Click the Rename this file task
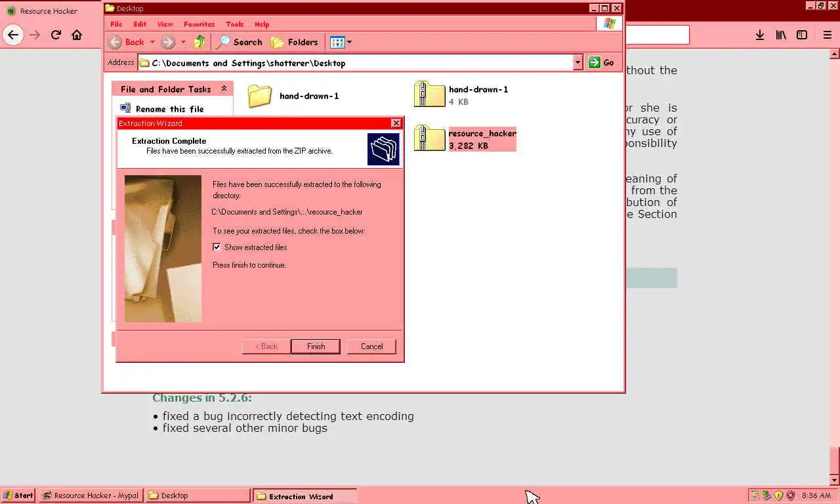Image resolution: width=840 pixels, height=504 pixels. tap(163, 109)
